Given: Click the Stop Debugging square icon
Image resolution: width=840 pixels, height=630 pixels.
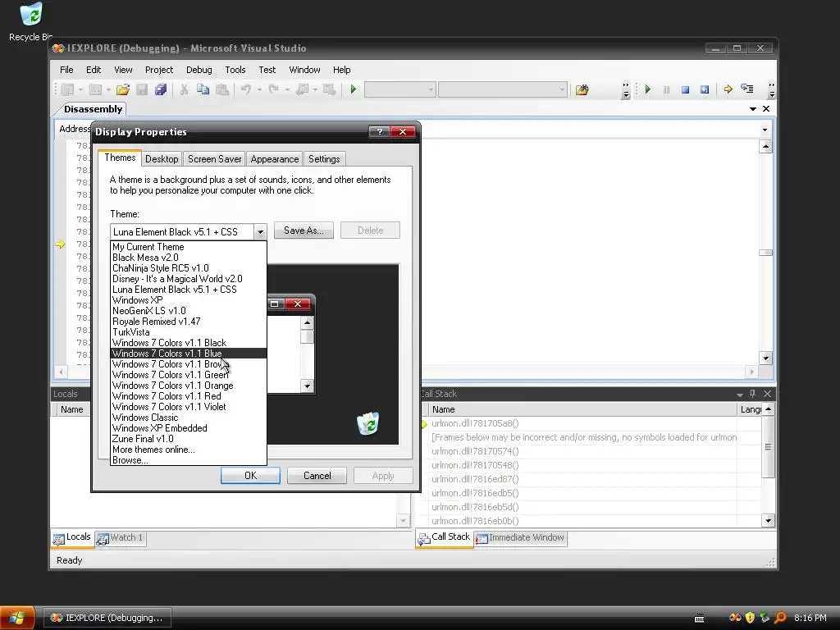Looking at the screenshot, I should (685, 89).
